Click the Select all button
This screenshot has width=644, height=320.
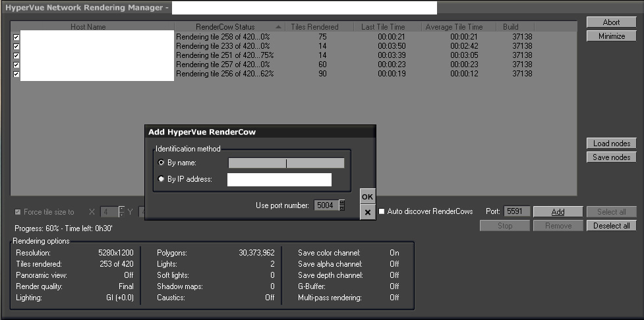[611, 212]
